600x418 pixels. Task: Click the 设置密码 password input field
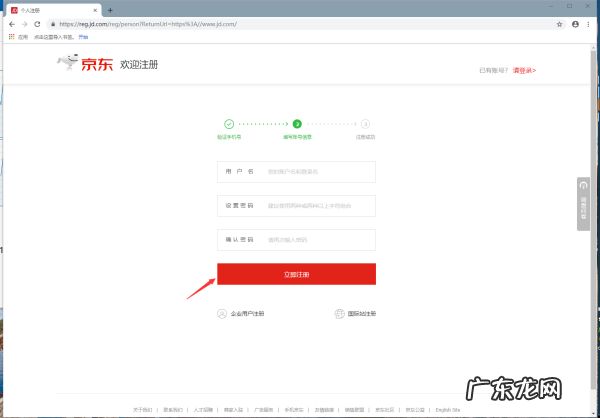tap(319, 206)
